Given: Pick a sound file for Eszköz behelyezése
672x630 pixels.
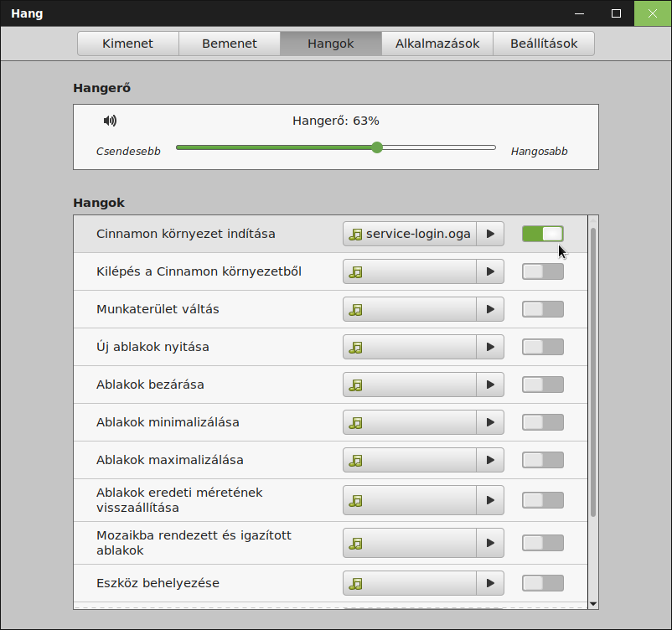Looking at the screenshot, I should click(x=409, y=583).
